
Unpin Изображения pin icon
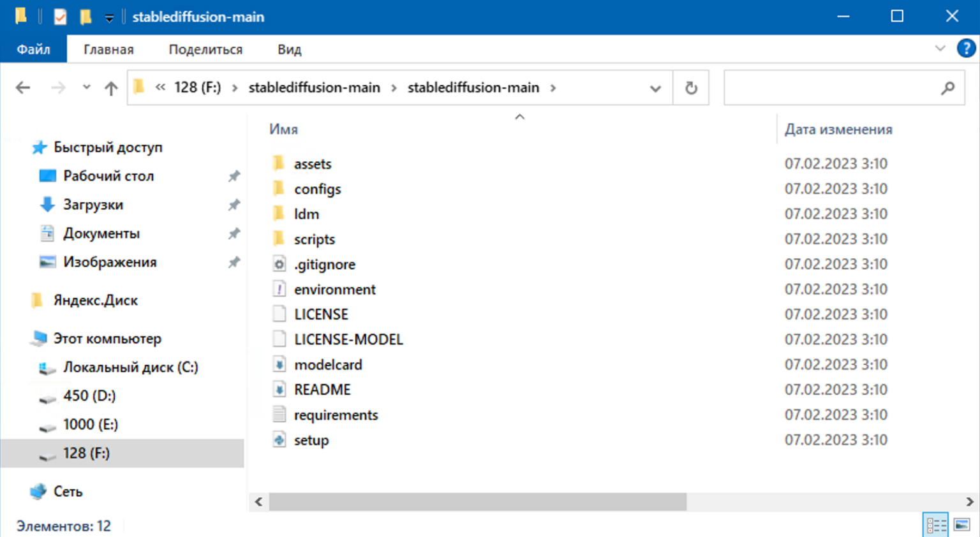point(234,262)
